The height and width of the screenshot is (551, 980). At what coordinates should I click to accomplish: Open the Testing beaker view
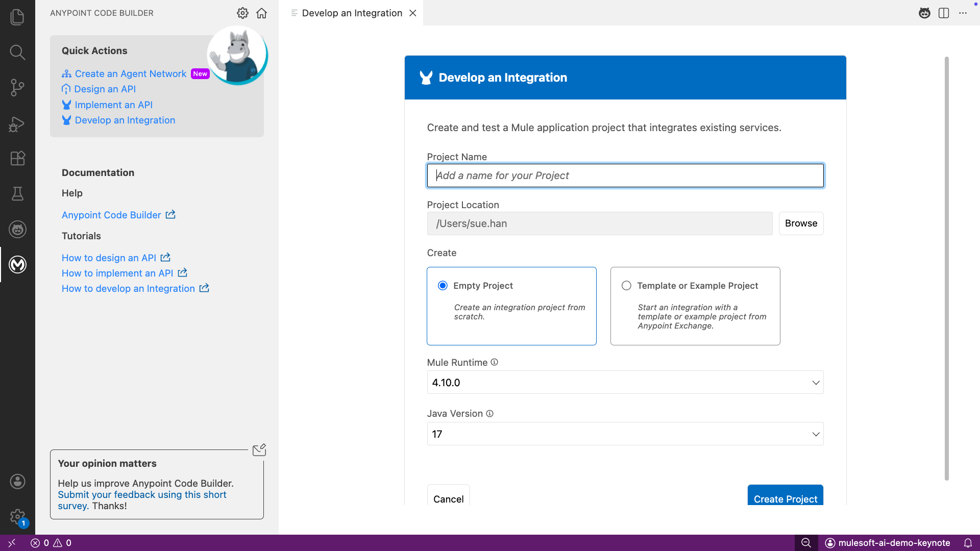[17, 194]
